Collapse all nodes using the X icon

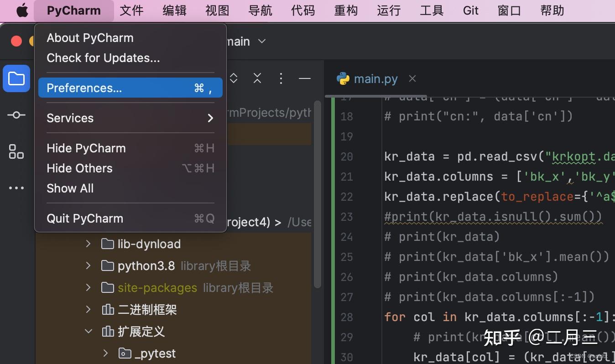[257, 78]
